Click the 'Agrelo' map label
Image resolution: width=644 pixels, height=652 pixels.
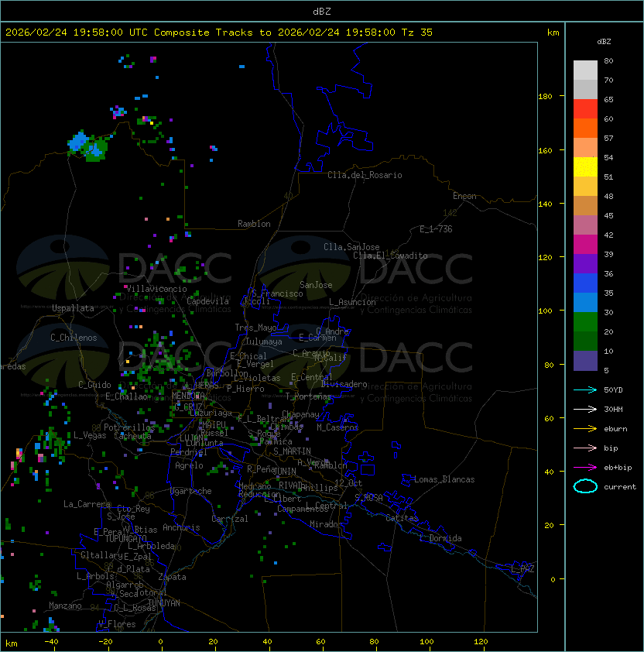(x=189, y=465)
